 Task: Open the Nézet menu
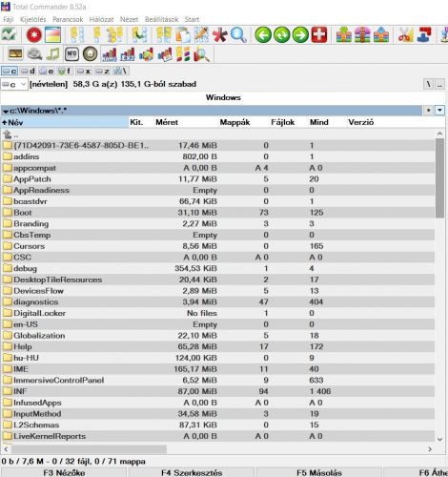129,19
